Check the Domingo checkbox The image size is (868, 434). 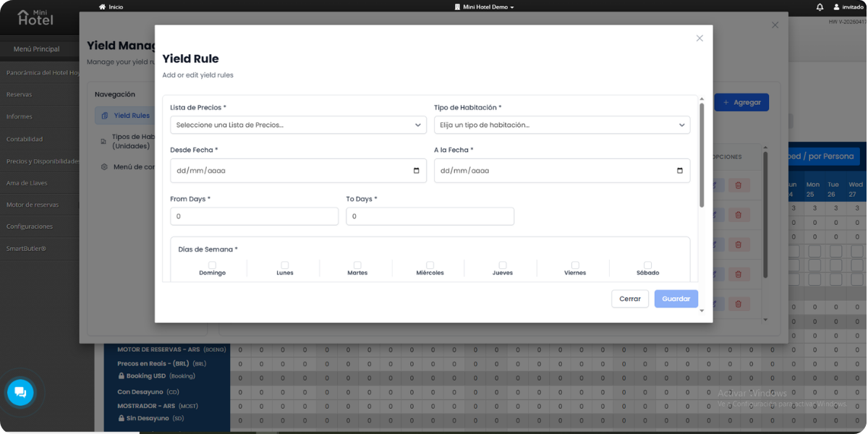click(x=212, y=265)
